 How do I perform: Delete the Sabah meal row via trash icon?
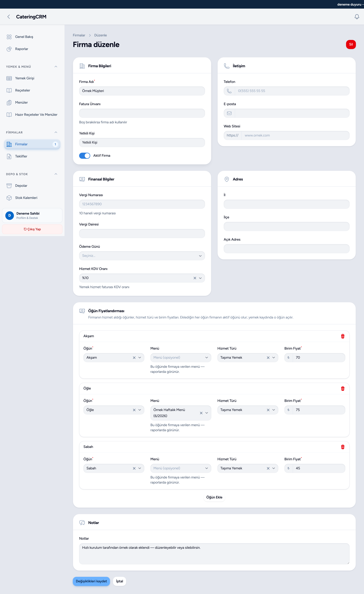coord(343,447)
